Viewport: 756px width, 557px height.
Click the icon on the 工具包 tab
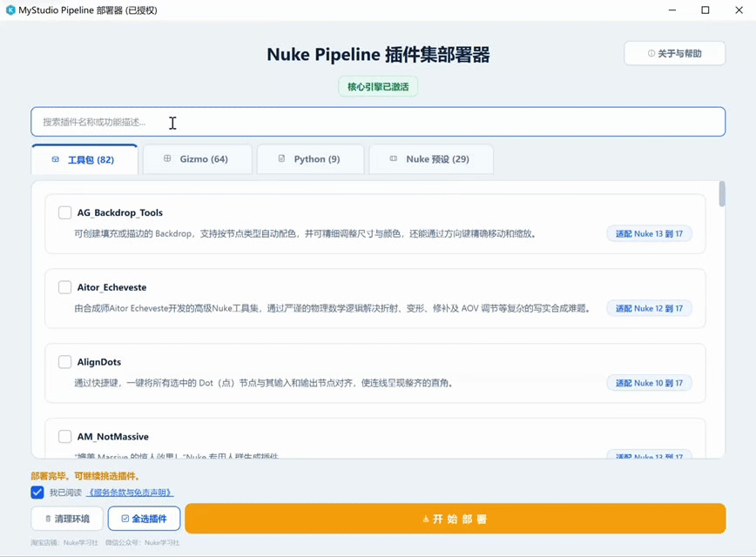coord(56,159)
